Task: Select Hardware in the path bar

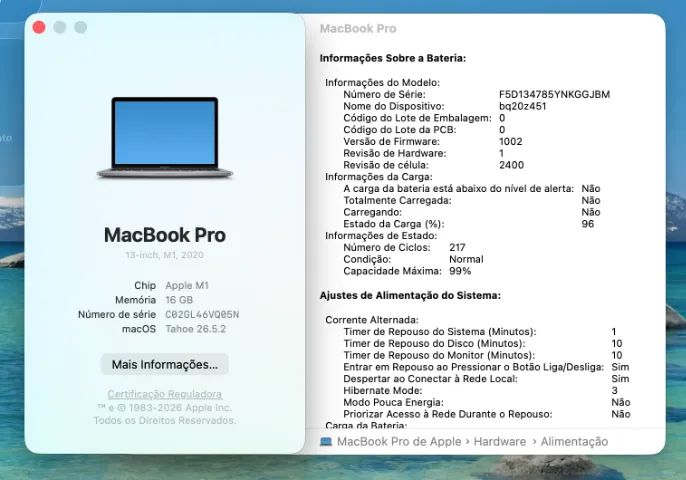Action: (500, 441)
